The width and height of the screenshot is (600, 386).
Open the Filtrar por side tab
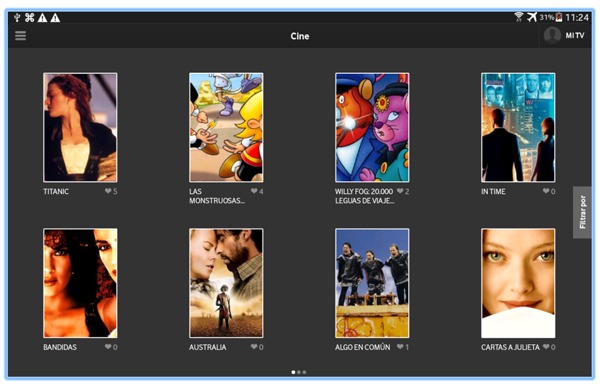pyautogui.click(x=582, y=212)
